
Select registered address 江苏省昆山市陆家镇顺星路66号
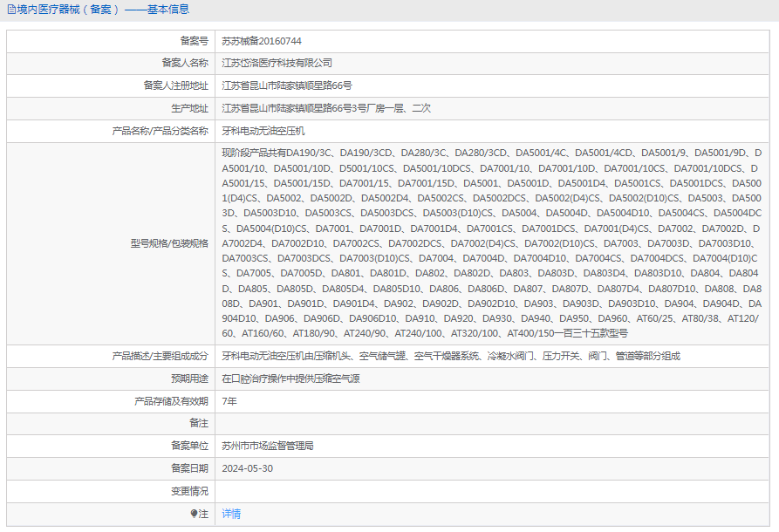pyautogui.click(x=287, y=85)
